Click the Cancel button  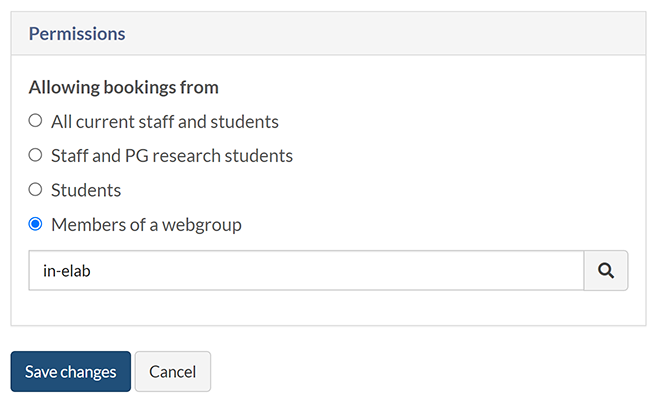click(x=172, y=372)
